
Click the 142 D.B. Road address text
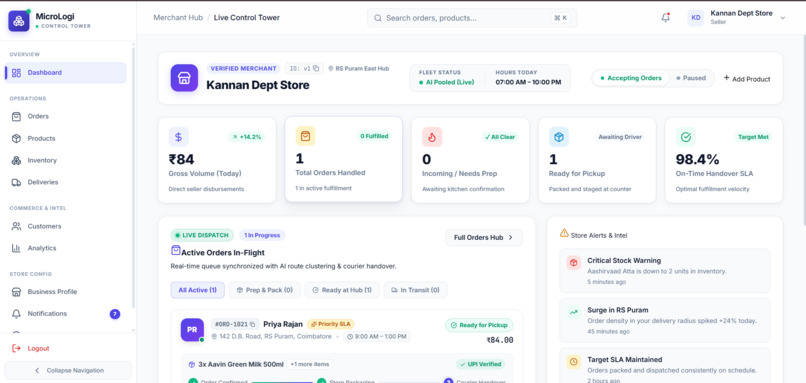tap(276, 337)
